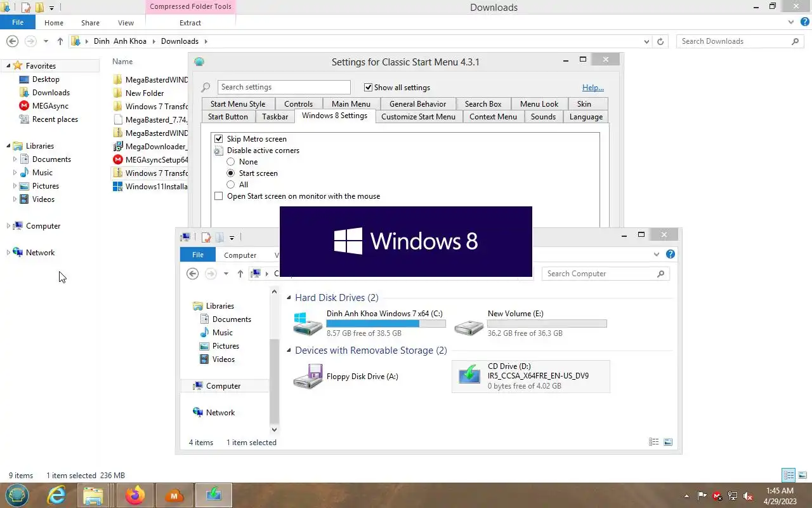
Task: Click the Start button orb
Action: click(x=18, y=495)
